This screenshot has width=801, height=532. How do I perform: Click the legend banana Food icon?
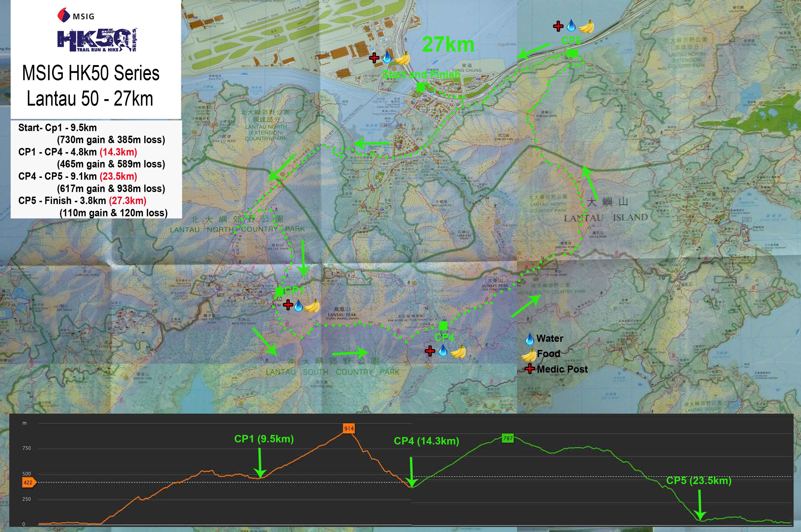[x=529, y=355]
